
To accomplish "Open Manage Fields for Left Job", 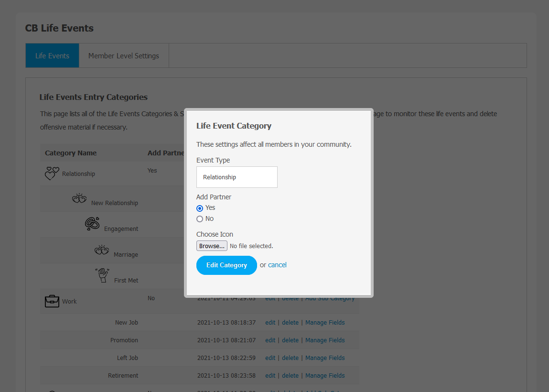I will (x=325, y=358).
